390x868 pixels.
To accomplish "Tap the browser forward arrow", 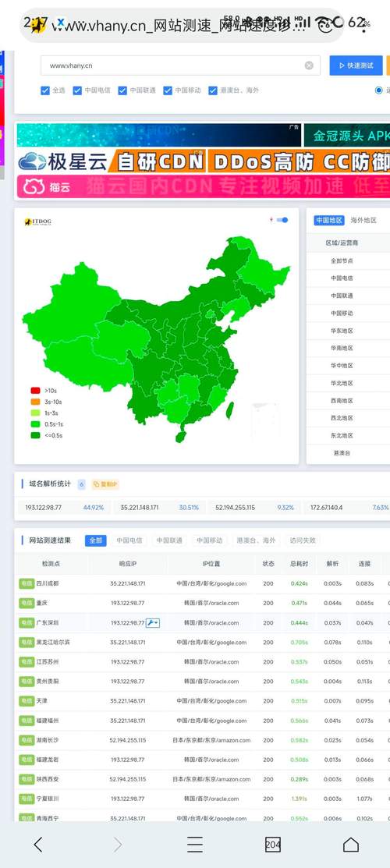I will pos(118,844).
